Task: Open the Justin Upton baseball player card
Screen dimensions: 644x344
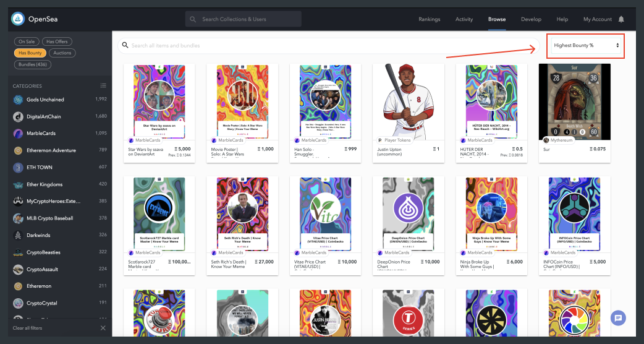Action: (x=409, y=101)
